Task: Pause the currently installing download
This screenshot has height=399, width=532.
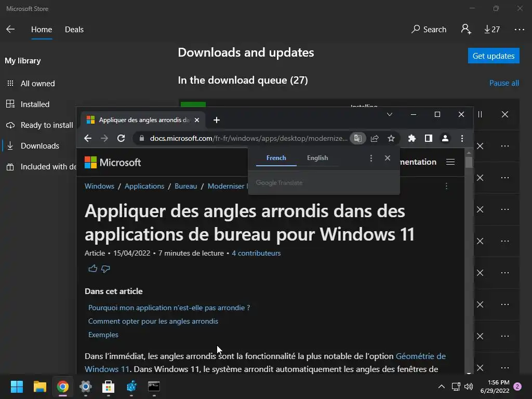Action: pyautogui.click(x=480, y=114)
